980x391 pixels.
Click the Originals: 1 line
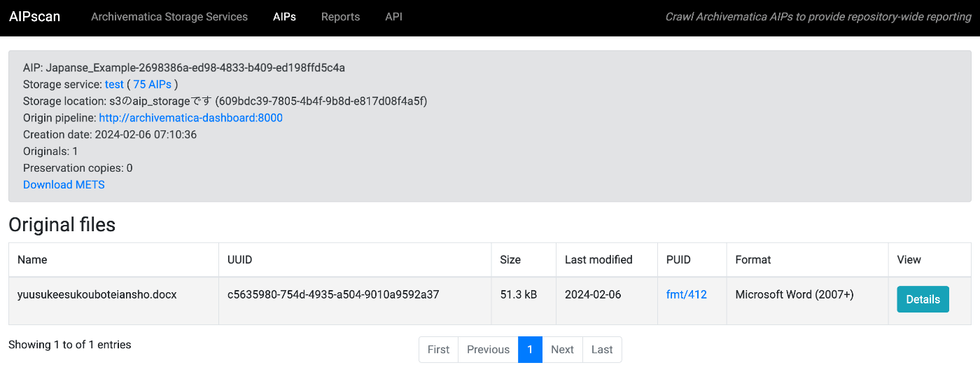pyautogui.click(x=50, y=151)
